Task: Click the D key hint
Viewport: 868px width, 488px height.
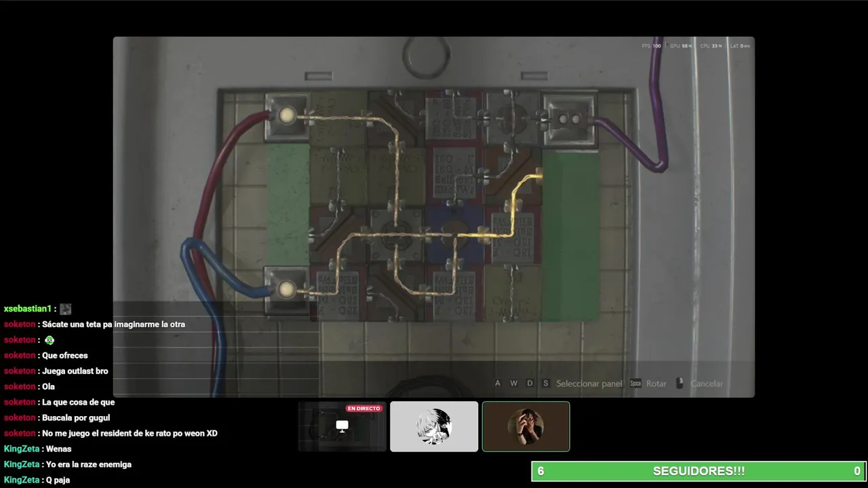Action: point(530,384)
